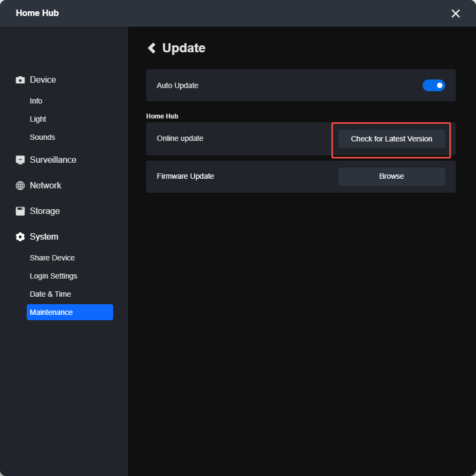
Task: Select the Maintenance menu item
Action: (x=70, y=312)
